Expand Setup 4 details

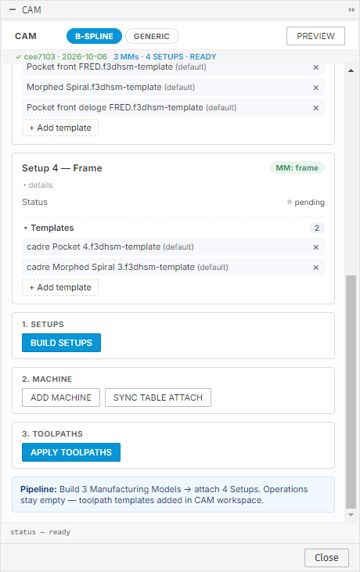[x=38, y=185]
